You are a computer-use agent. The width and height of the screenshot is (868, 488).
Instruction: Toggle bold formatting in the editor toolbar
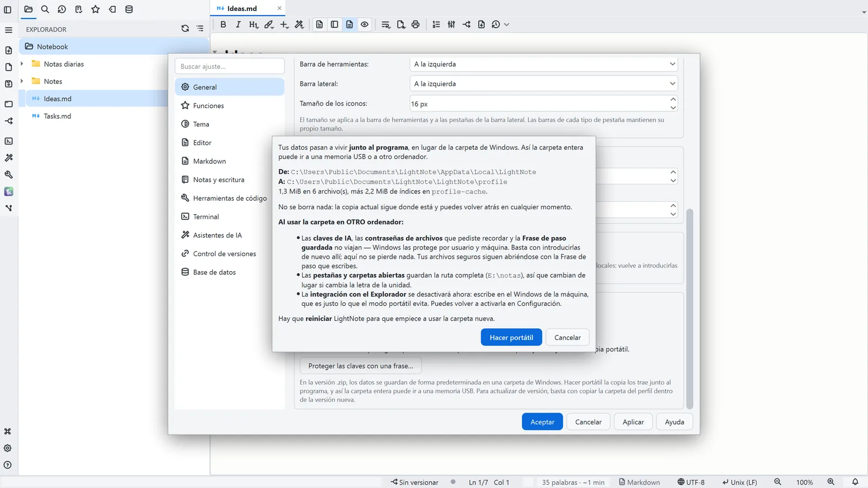pos(223,24)
